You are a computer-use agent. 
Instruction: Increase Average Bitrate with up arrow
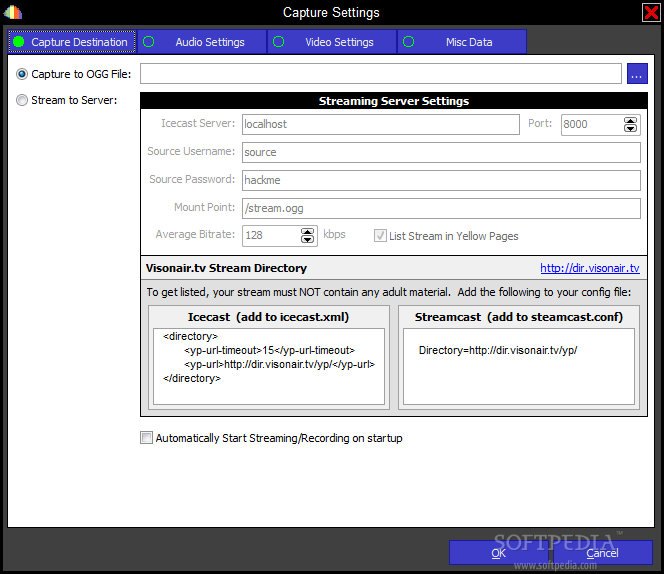pyautogui.click(x=307, y=232)
